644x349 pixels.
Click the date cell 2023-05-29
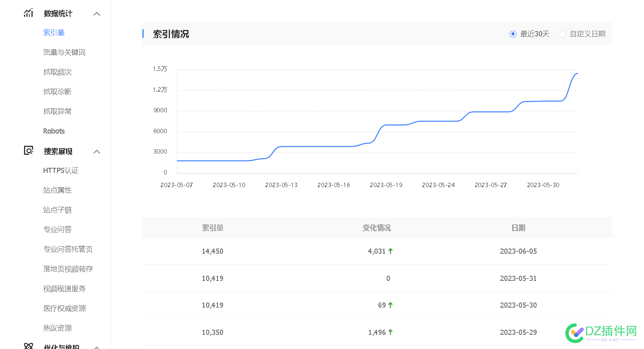tap(519, 332)
